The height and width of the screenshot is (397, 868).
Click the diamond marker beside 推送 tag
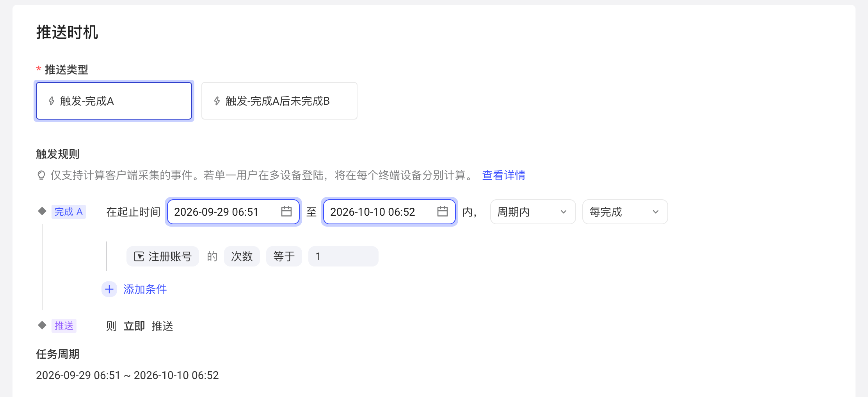point(42,325)
